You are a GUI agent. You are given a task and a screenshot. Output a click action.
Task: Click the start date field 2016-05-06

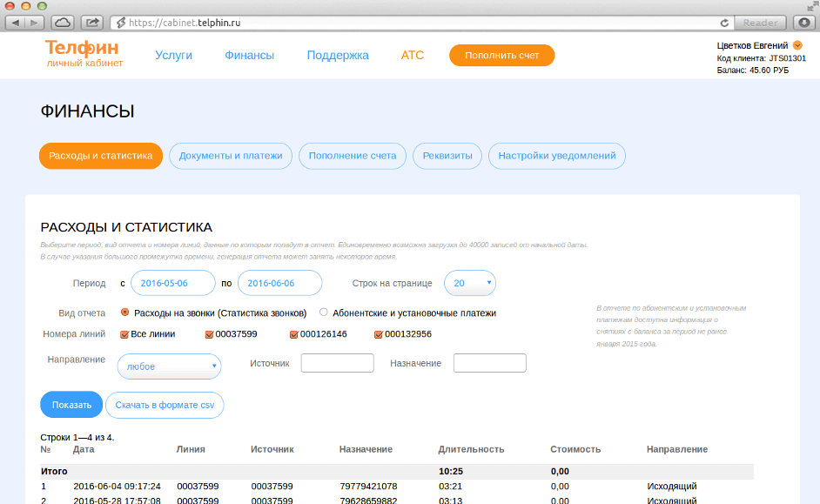coord(174,283)
